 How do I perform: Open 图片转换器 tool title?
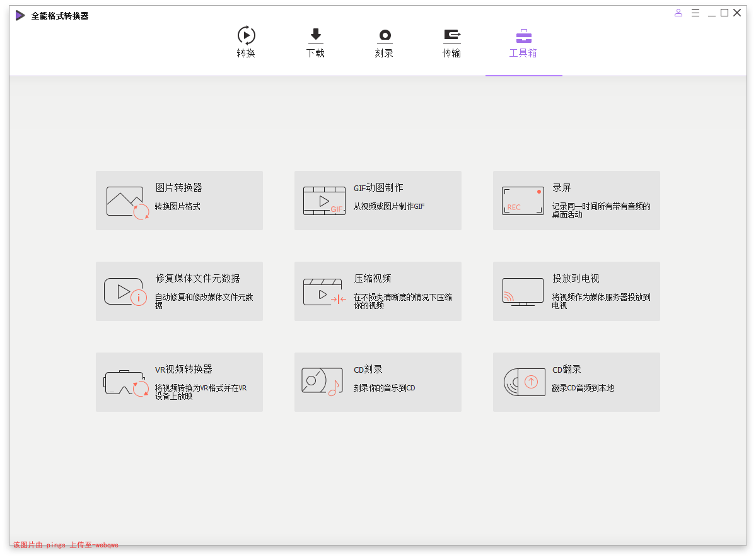(179, 187)
